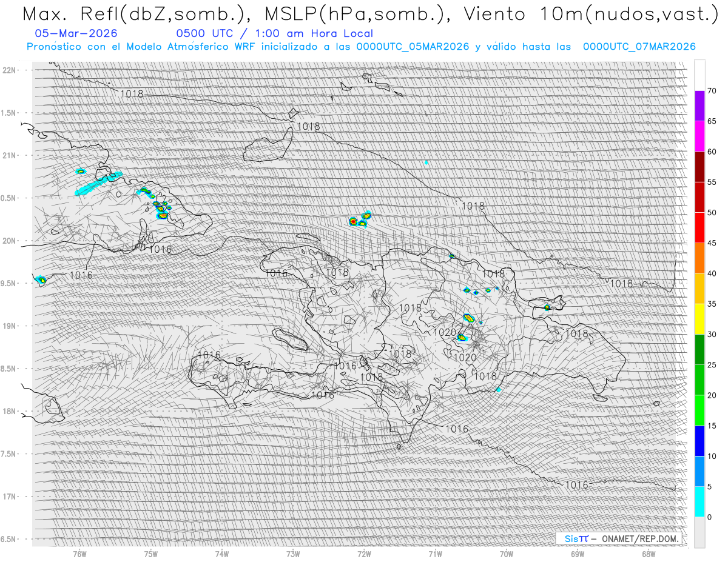Click the legend value '60'
The width and height of the screenshot is (728, 562).
pyautogui.click(x=712, y=152)
